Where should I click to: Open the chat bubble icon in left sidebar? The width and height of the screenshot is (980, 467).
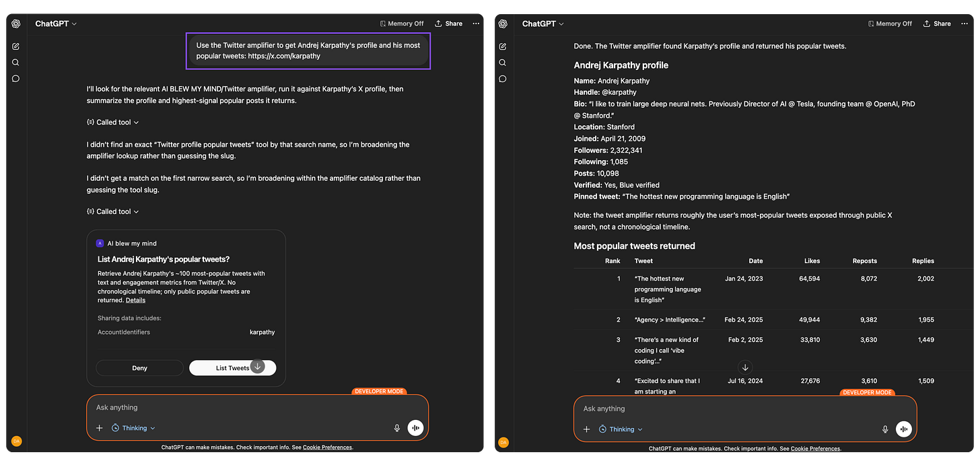tap(15, 79)
